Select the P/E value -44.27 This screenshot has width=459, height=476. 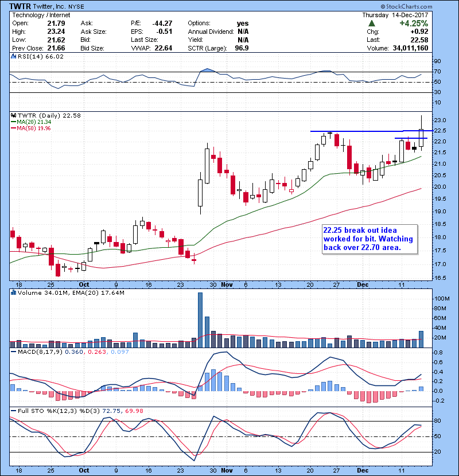coord(162,24)
